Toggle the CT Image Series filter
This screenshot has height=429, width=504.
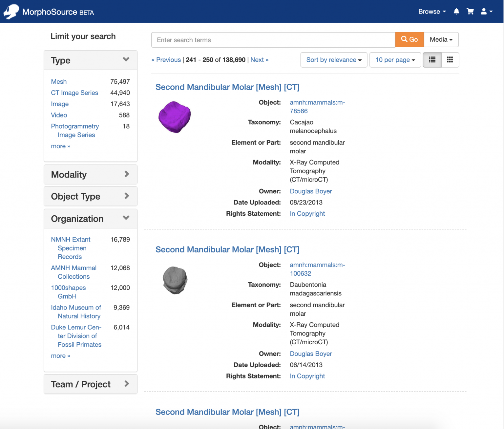[x=74, y=93]
